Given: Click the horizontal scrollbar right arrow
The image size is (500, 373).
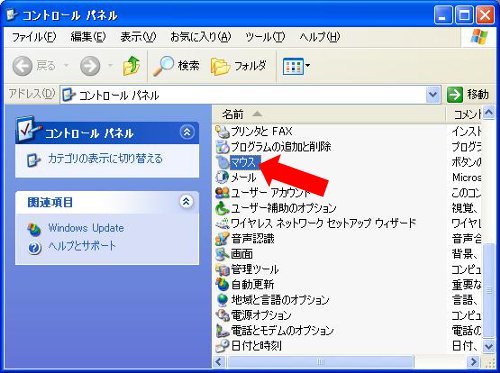Looking at the screenshot, I should tap(473, 361).
